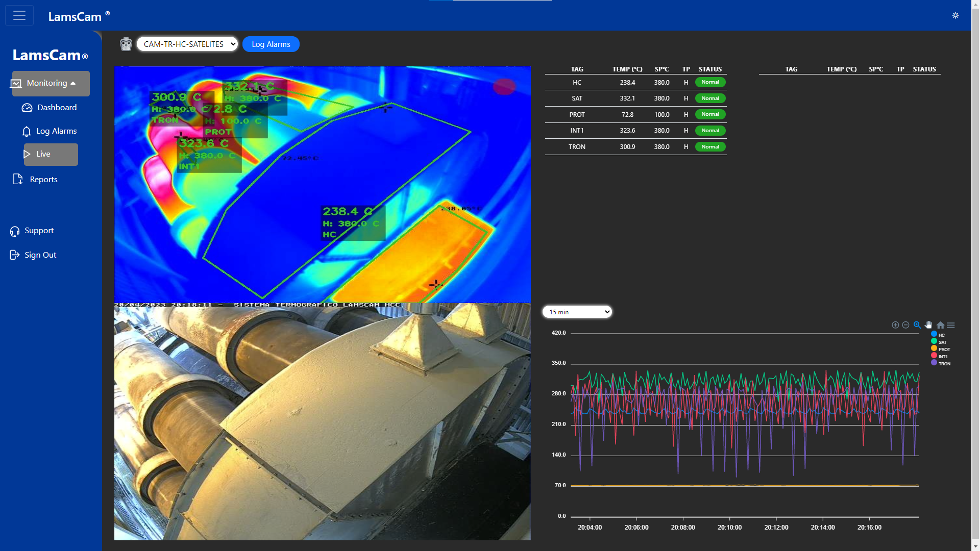Click the PROT orange legend color marker

(x=934, y=348)
